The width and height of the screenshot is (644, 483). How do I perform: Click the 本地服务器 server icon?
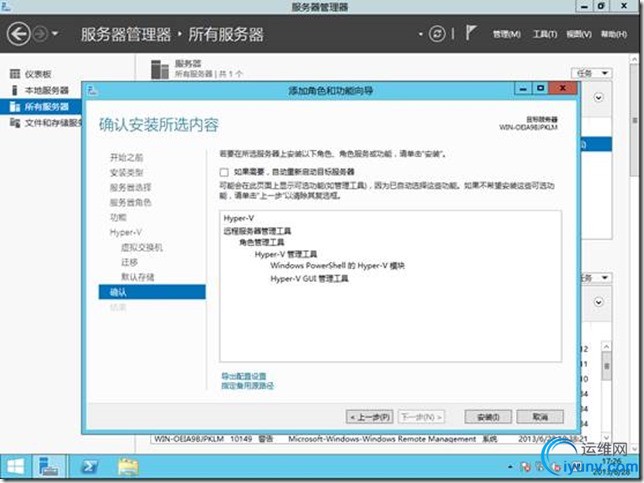click(15, 90)
